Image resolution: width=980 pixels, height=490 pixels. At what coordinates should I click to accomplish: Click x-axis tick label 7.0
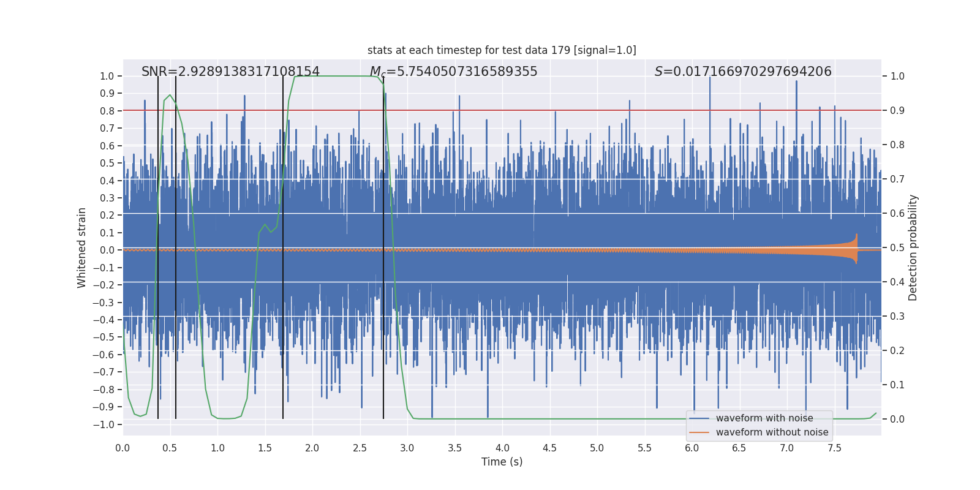pyautogui.click(x=787, y=448)
